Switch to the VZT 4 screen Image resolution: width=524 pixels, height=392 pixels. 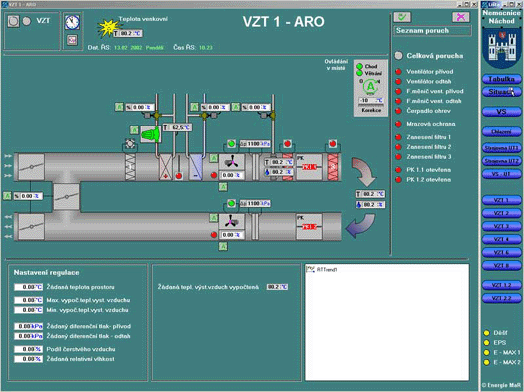click(501, 239)
